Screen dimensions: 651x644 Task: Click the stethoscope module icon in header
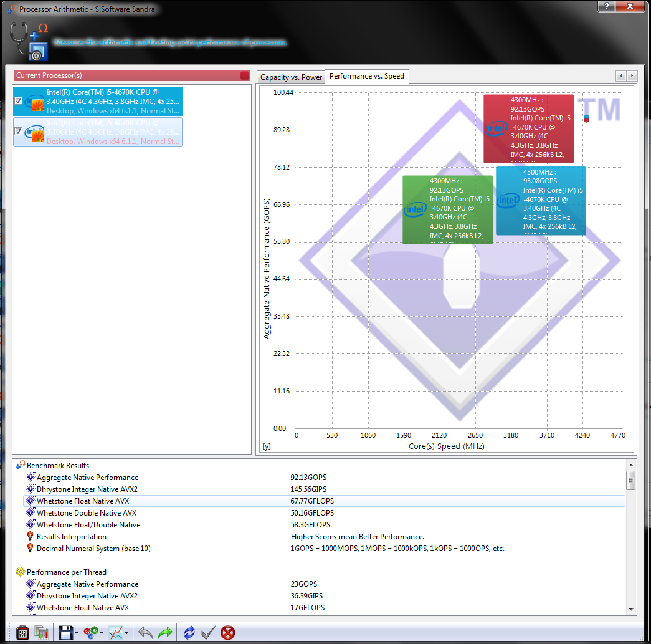point(28,42)
